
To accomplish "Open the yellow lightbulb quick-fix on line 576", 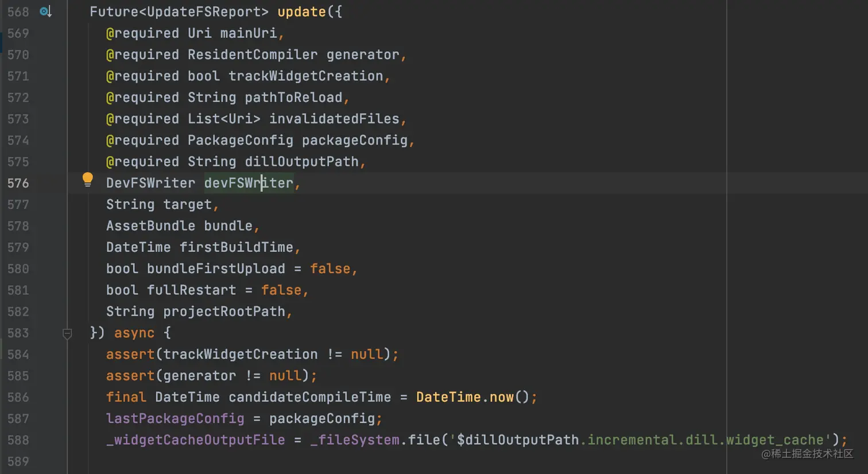I will pyautogui.click(x=87, y=180).
